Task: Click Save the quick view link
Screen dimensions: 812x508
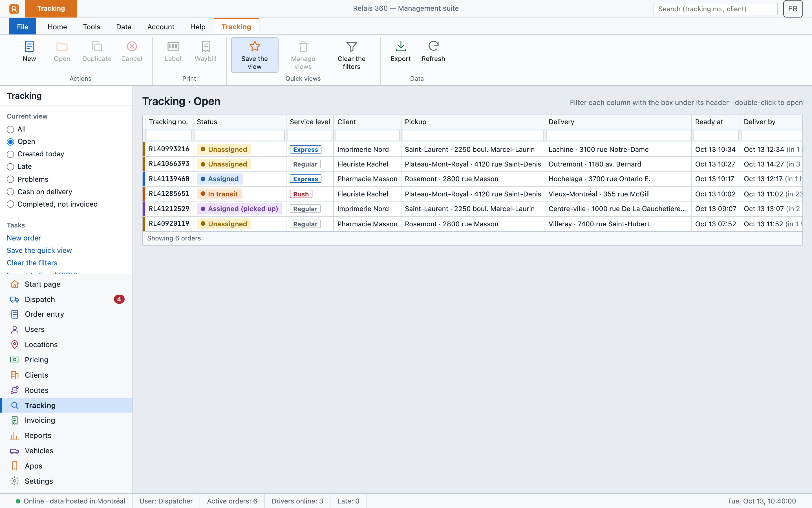Action: 39,250
